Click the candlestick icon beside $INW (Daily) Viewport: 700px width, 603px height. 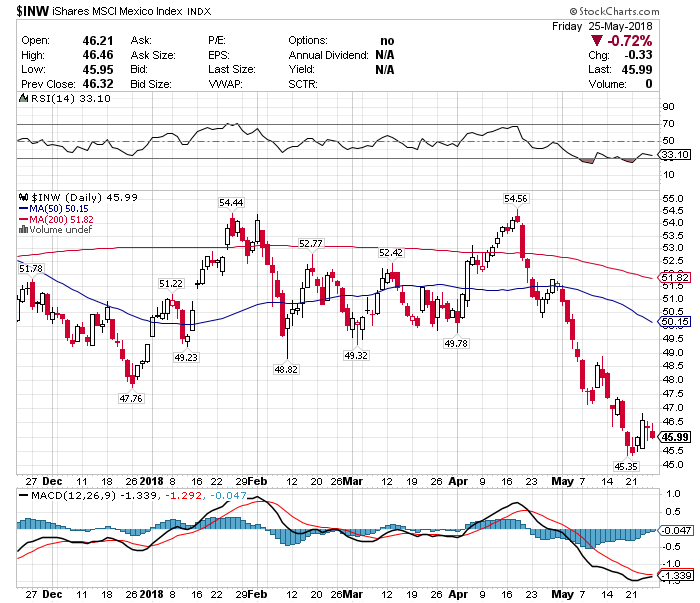coord(24,197)
